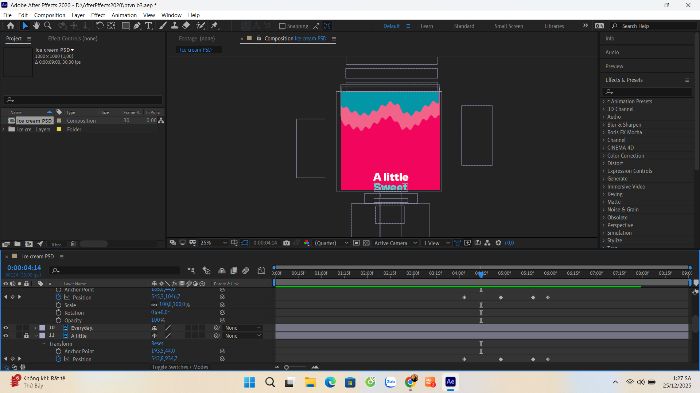Screen dimensions: 700x393
Task: Select the Rectangle shape tool
Action: (126, 26)
